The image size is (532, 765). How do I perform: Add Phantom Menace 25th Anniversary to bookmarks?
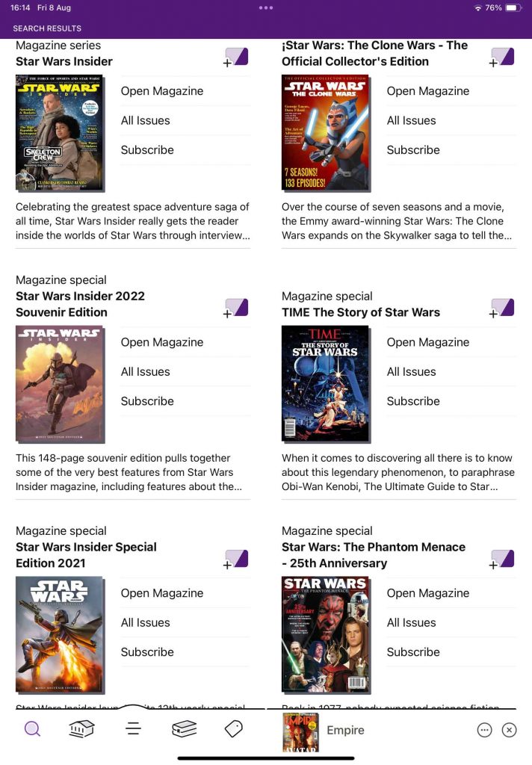[502, 559]
